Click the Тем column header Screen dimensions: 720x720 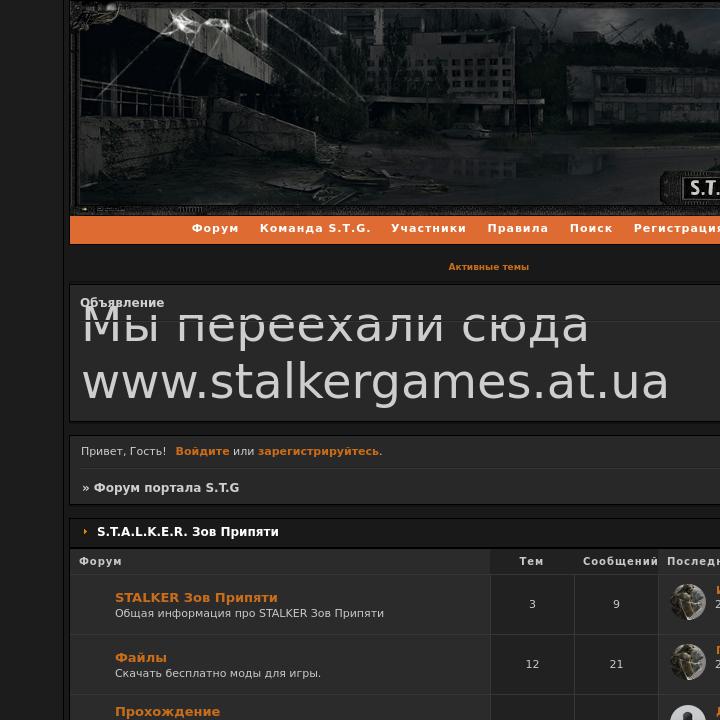point(531,561)
